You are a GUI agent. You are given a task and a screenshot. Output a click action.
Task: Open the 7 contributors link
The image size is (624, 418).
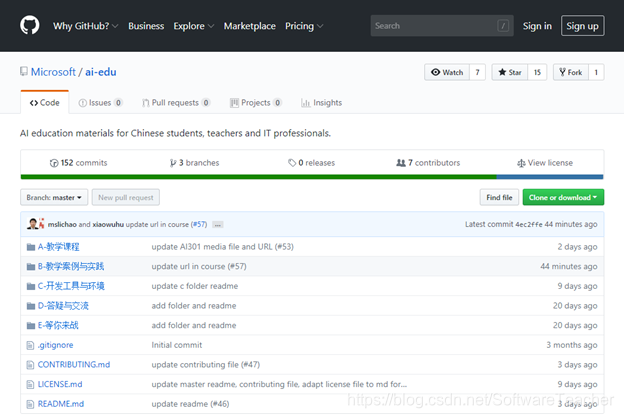[428, 163]
